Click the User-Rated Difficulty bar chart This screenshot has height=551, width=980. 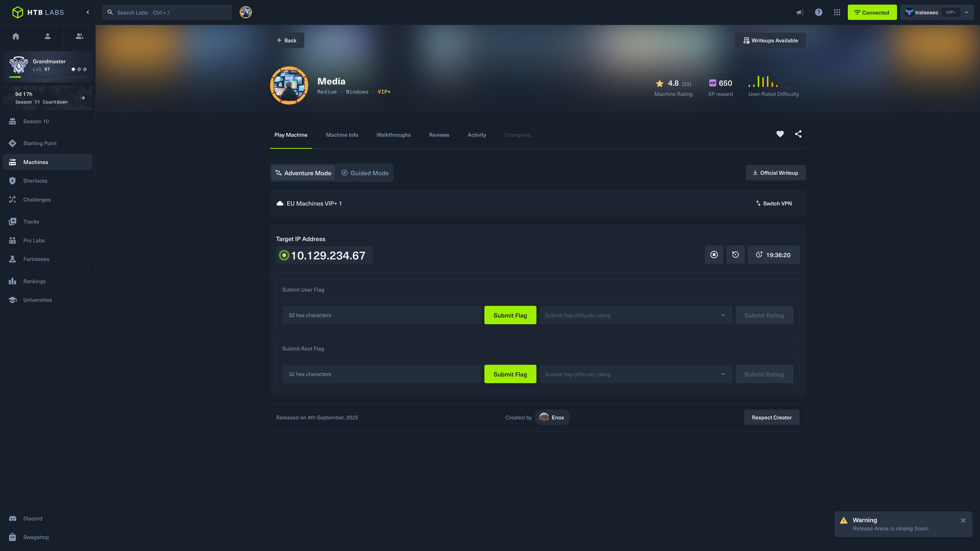[770, 81]
